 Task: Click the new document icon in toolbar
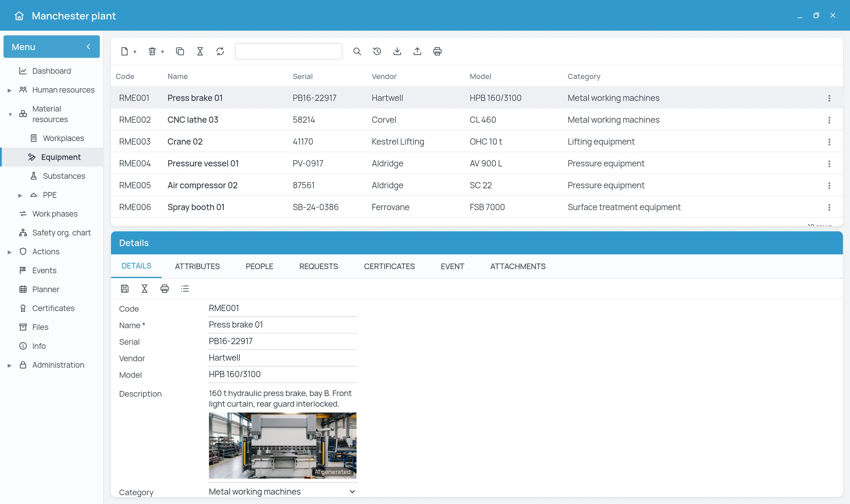(x=124, y=51)
